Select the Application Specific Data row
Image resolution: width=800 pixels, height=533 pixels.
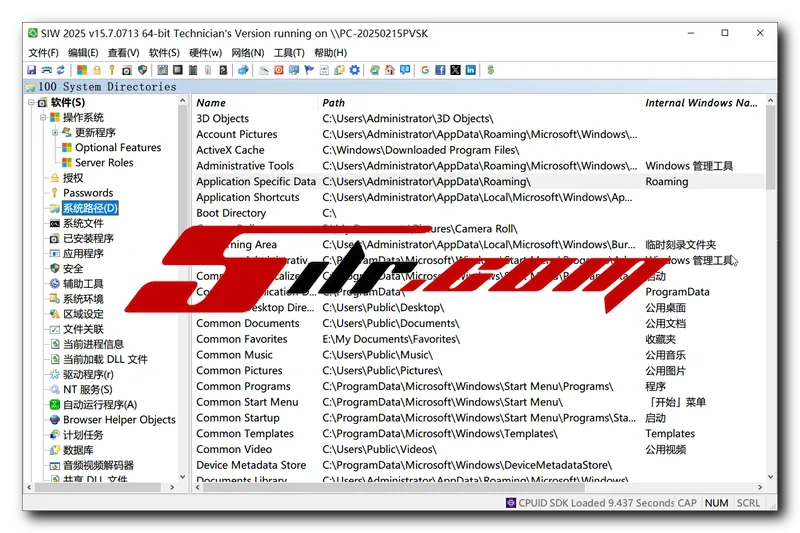(x=479, y=182)
